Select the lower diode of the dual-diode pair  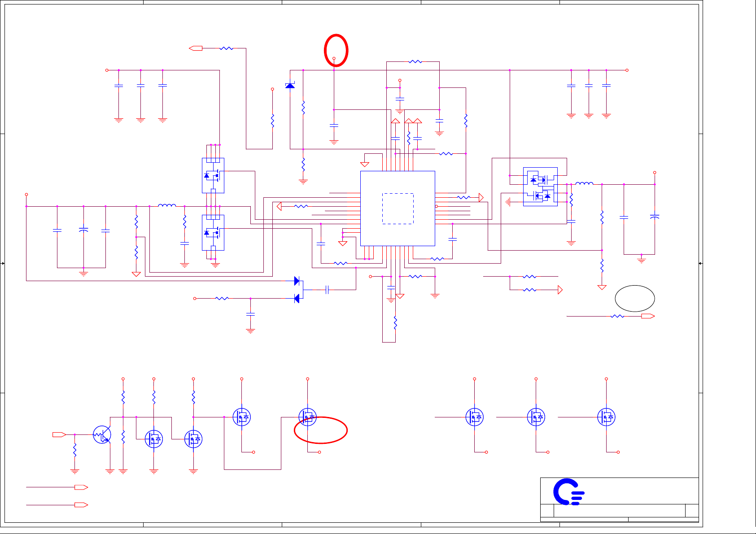(297, 298)
